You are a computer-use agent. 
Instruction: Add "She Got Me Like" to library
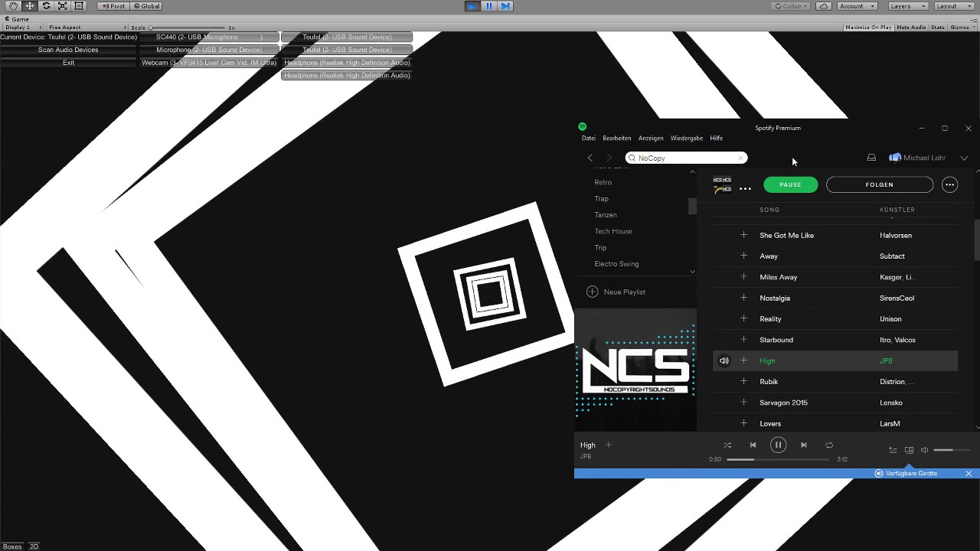pyautogui.click(x=743, y=235)
